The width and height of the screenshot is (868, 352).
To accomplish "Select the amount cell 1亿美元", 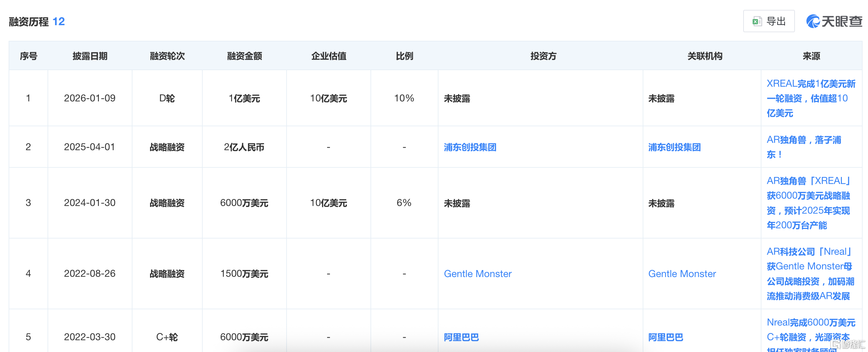I will coord(244,98).
